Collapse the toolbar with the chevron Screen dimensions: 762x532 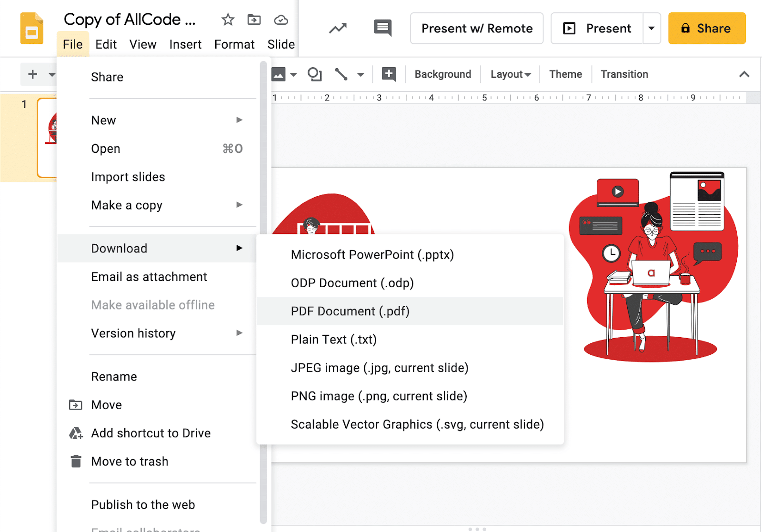[744, 74]
